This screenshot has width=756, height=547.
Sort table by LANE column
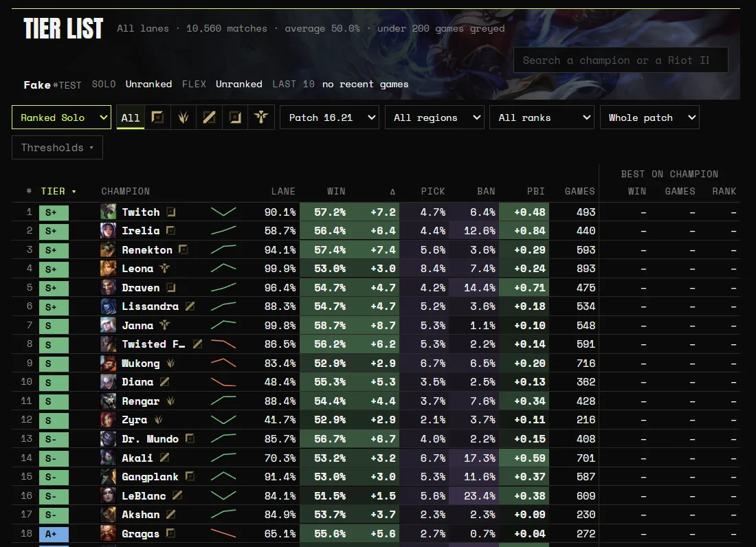(283, 191)
